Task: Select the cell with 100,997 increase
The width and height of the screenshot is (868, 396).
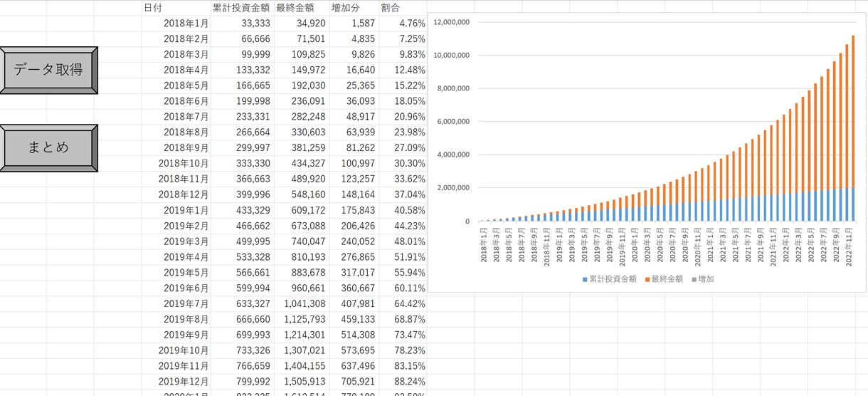Action: click(354, 163)
